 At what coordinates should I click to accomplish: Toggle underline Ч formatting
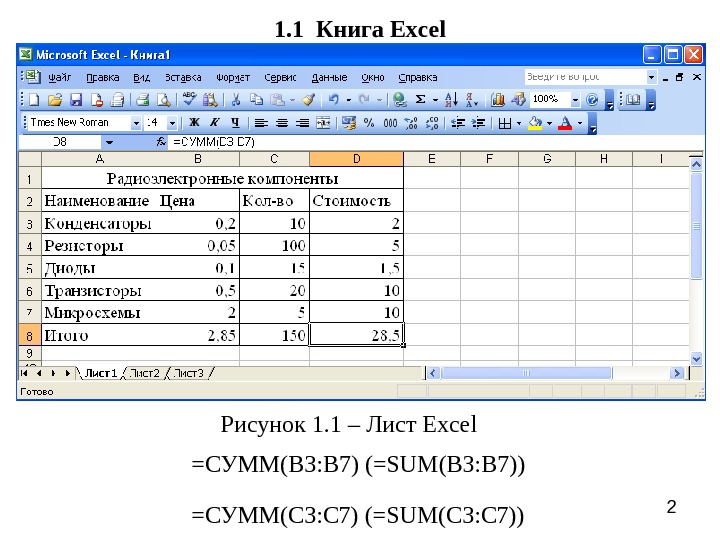pos(235,123)
